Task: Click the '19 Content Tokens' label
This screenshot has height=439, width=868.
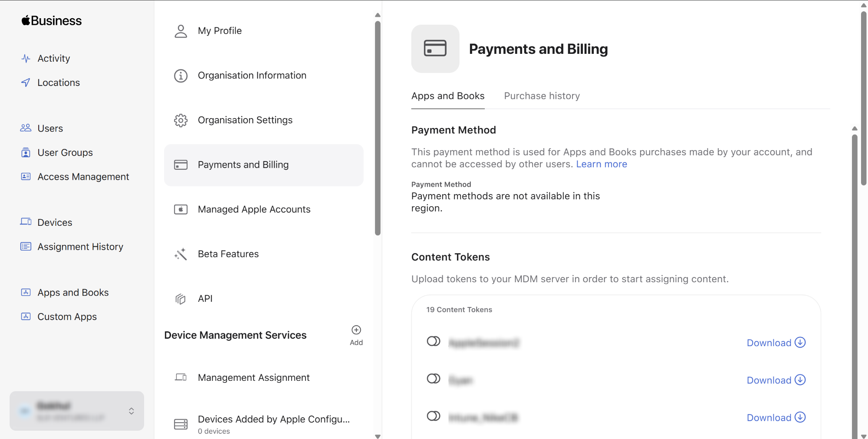Action: pyautogui.click(x=459, y=310)
